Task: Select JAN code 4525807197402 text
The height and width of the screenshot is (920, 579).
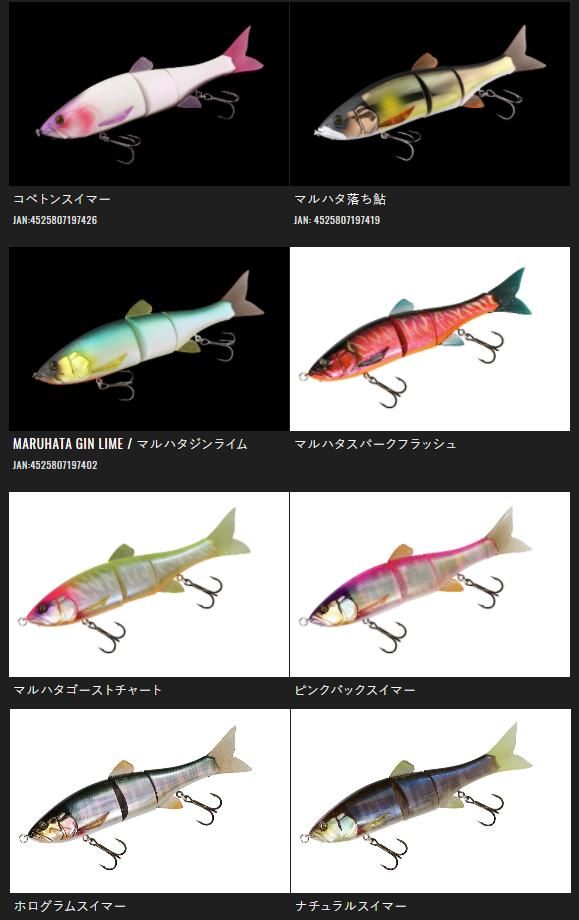Action: (x=55, y=465)
